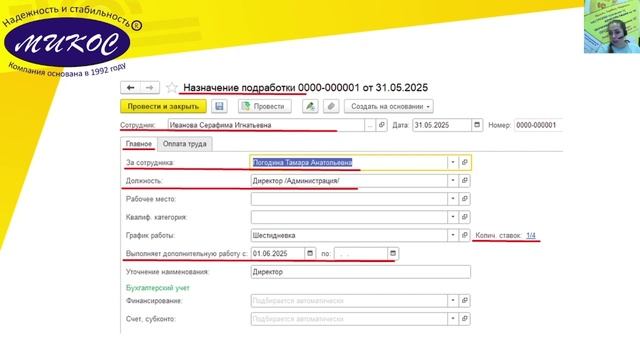640x360 pixels.
Task: Open the Должность record via its open icon
Action: click(x=464, y=180)
